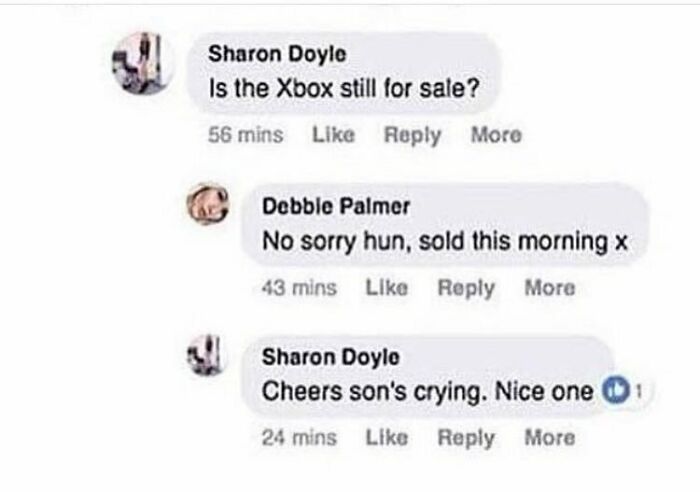Screen dimensions: 700x492
Task: Like Debbie Palmer's 'sold this morning' reply
Action: point(387,287)
